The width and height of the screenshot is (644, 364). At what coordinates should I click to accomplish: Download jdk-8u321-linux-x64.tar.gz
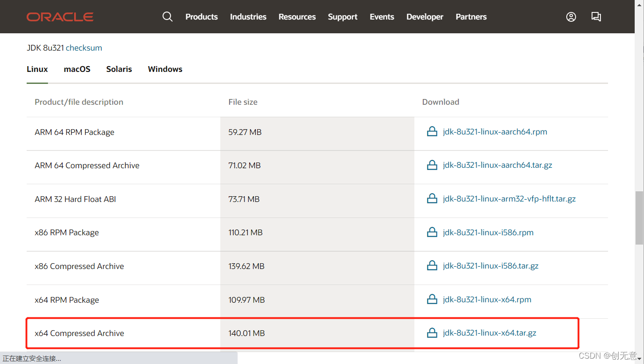click(489, 333)
